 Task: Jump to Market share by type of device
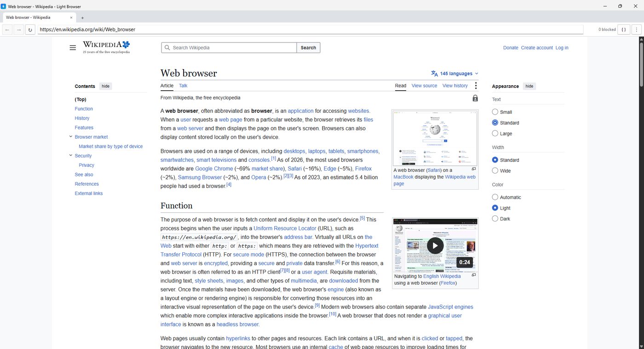tap(111, 146)
